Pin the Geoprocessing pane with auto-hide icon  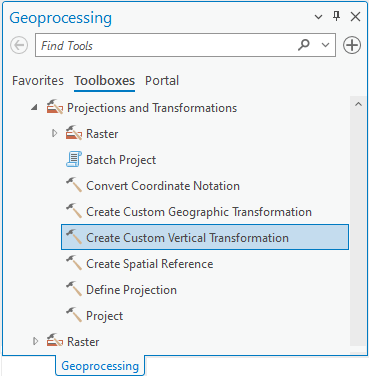pyautogui.click(x=337, y=16)
